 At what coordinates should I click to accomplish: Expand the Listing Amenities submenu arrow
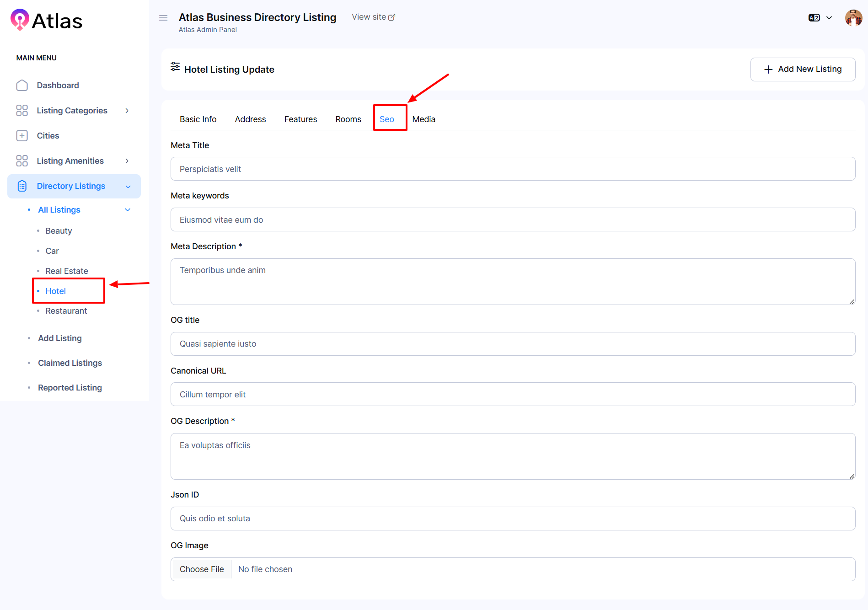[127, 161]
